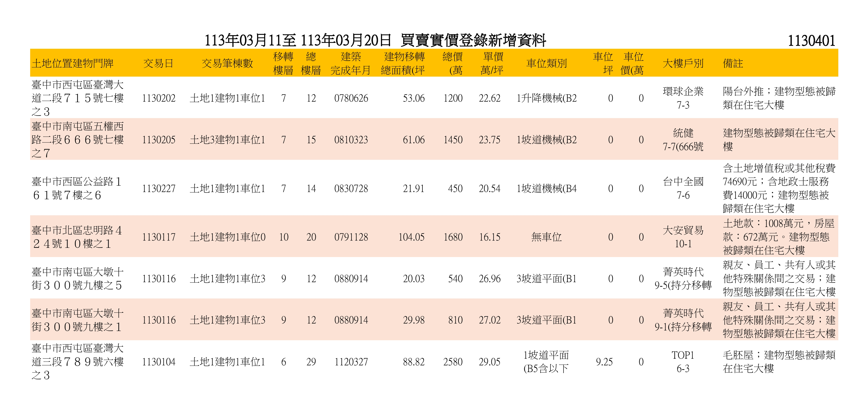The height and width of the screenshot is (418, 868).
Task: Select unit price 26.96
Action: 490,279
